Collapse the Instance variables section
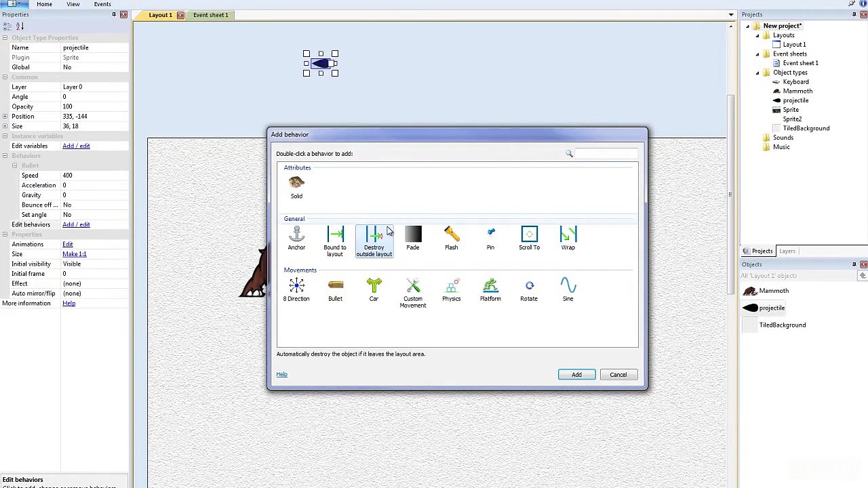 pyautogui.click(x=5, y=136)
